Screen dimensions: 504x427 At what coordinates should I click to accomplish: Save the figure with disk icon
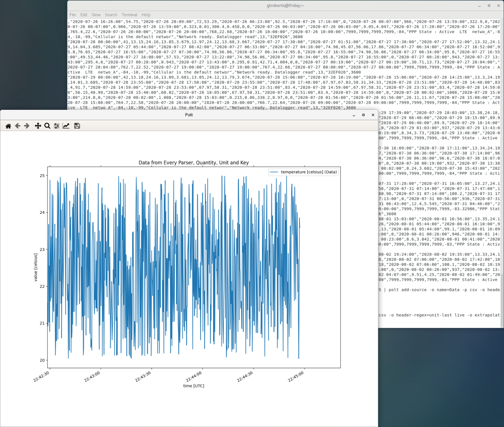(77, 126)
